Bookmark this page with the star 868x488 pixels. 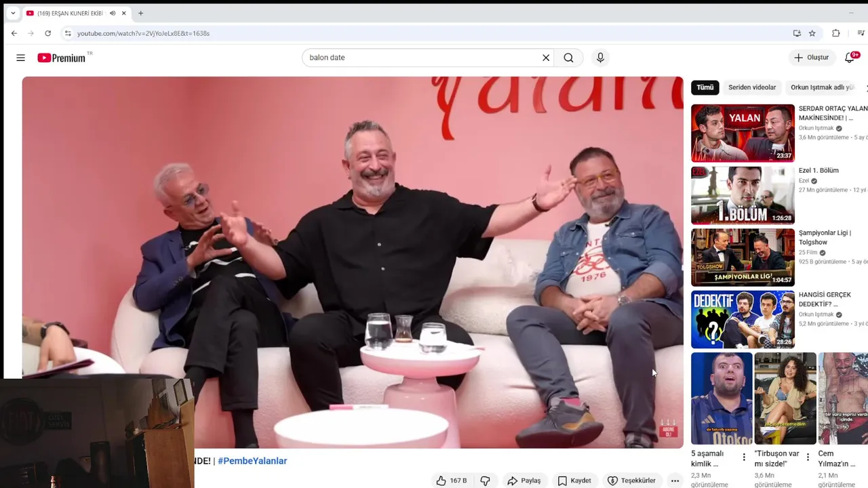[812, 33]
